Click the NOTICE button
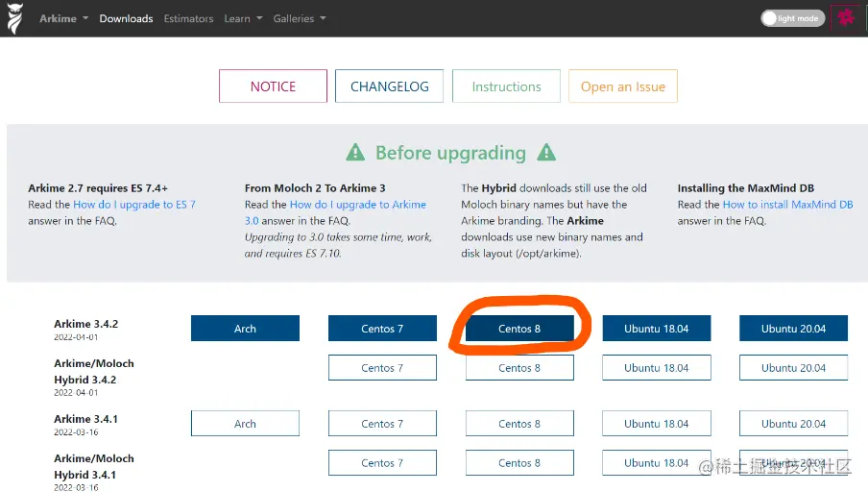Viewport: 868px width, 492px height. (273, 86)
